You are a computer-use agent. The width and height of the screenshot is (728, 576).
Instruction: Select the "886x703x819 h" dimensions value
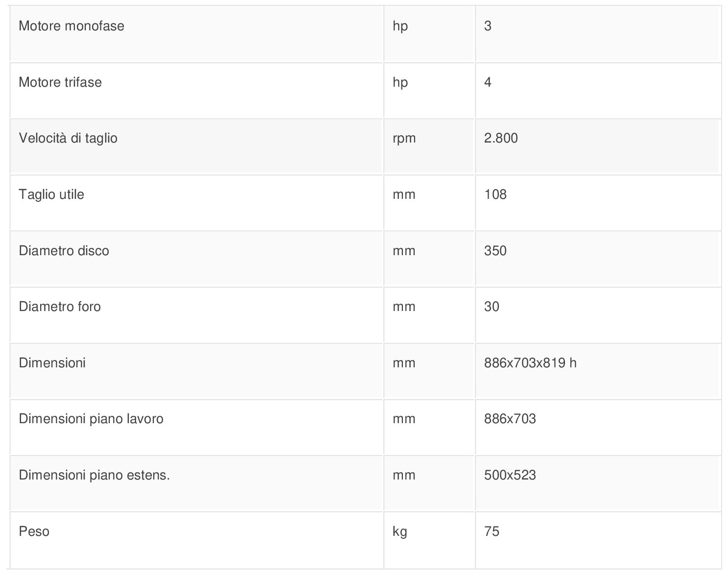point(530,363)
